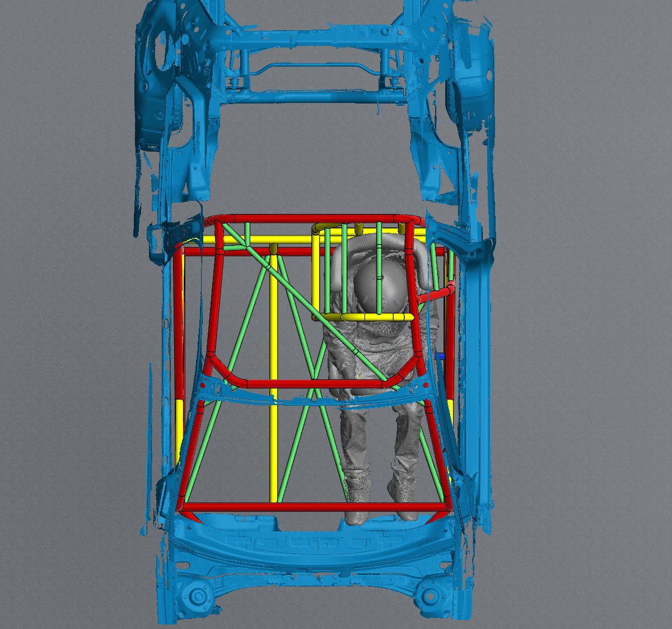The height and width of the screenshot is (629, 672).
Task: Click the small dark blue marker on right side
Action: tap(440, 356)
